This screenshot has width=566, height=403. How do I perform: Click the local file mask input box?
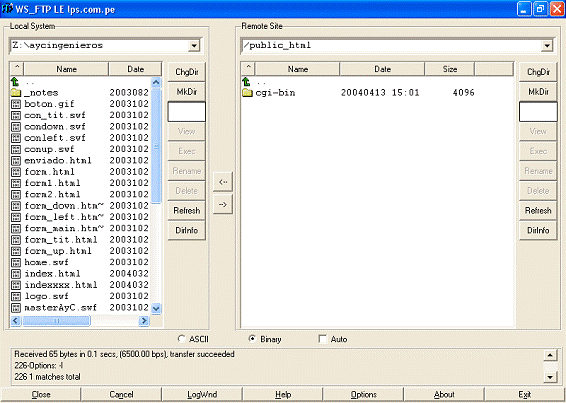[x=187, y=112]
